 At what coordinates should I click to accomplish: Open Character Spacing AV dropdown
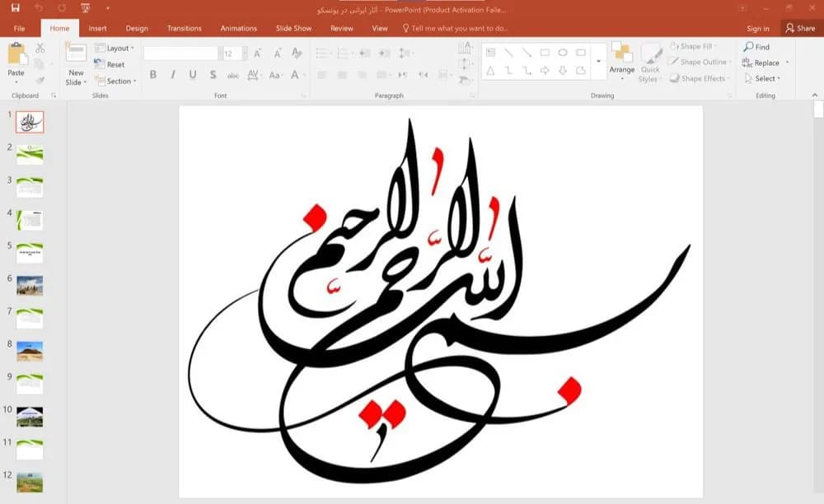point(254,75)
